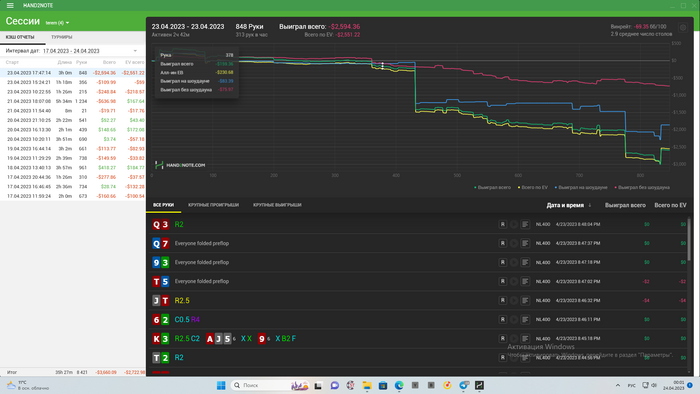Toggle 'Выиграл без шоудауна' legend series
This screenshot has width=700, height=394.
point(642,187)
